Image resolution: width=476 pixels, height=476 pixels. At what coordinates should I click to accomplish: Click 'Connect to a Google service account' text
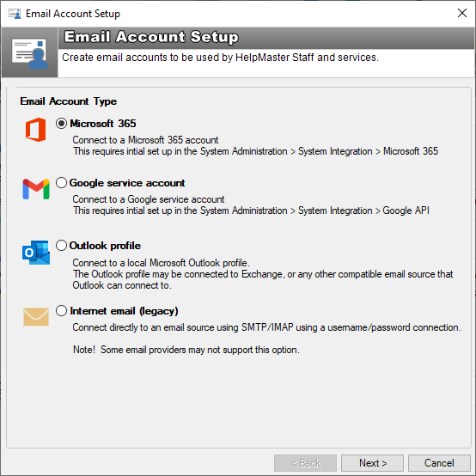[x=149, y=199]
